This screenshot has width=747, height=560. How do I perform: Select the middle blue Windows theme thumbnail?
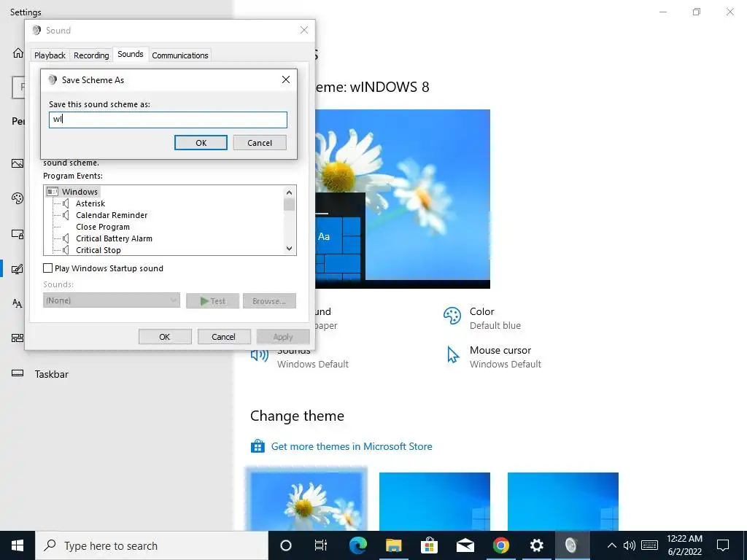point(435,501)
